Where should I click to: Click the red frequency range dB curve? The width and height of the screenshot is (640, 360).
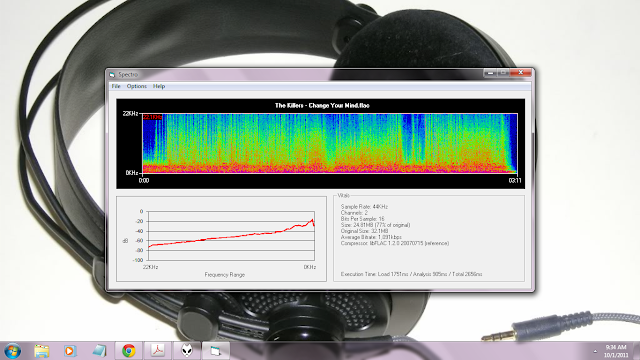point(231,235)
